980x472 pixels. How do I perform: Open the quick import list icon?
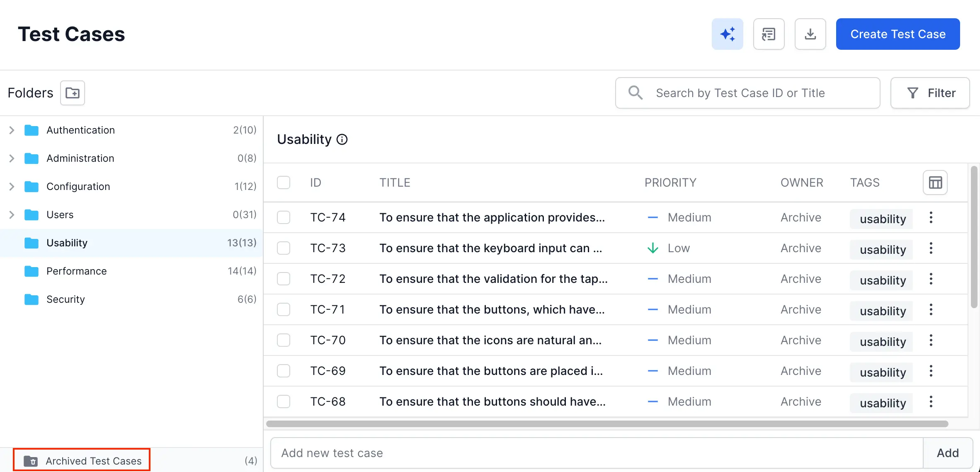(x=769, y=34)
